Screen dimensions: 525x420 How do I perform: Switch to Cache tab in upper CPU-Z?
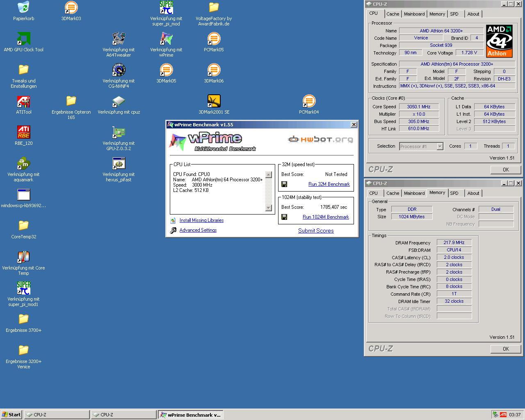[x=393, y=14]
